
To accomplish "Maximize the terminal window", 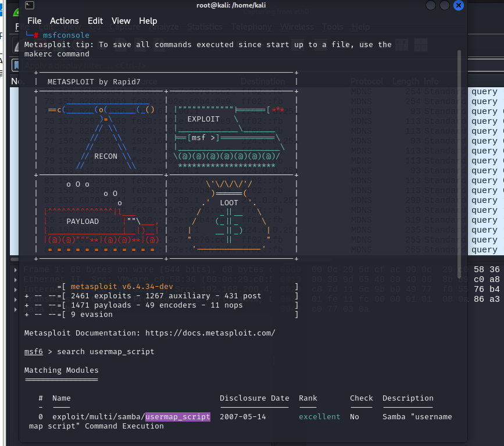I will pyautogui.click(x=445, y=5).
